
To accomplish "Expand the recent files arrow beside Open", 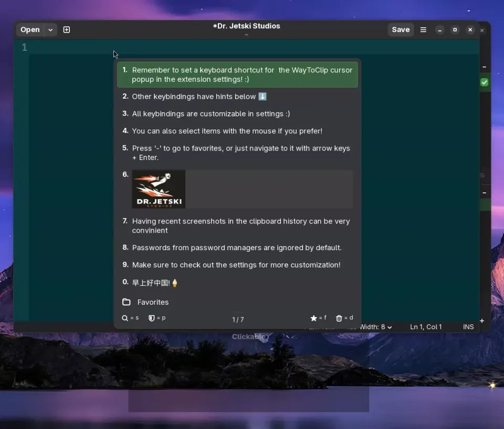I will coord(50,29).
